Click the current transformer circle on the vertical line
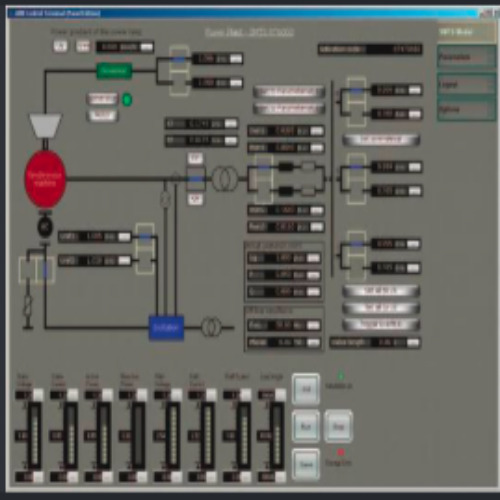500x500 pixels. coord(165,199)
